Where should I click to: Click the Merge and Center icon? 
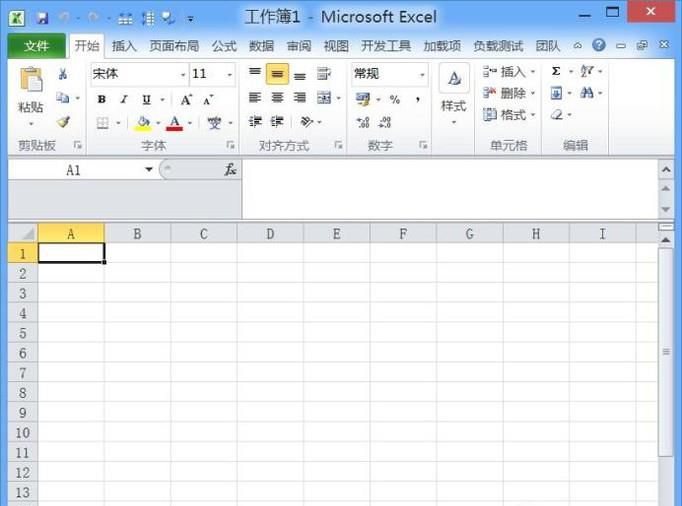(x=324, y=98)
